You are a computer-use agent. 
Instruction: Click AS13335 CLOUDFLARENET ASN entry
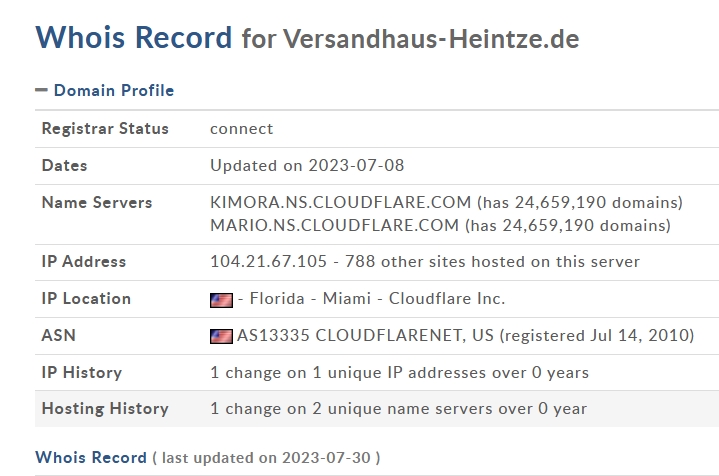(x=365, y=335)
